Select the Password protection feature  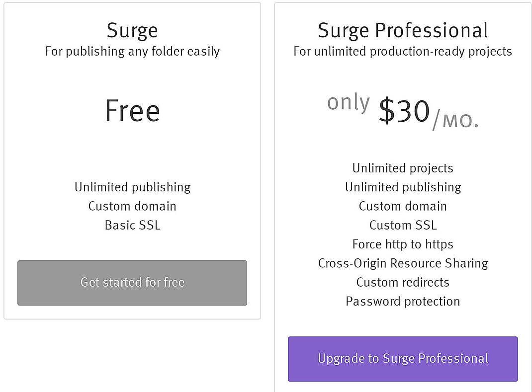[x=403, y=301]
